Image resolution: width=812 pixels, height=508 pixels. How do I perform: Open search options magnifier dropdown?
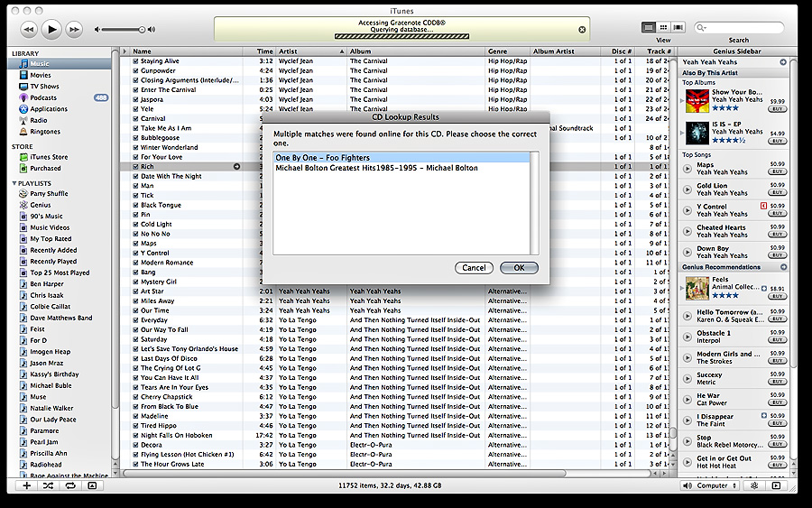701,27
